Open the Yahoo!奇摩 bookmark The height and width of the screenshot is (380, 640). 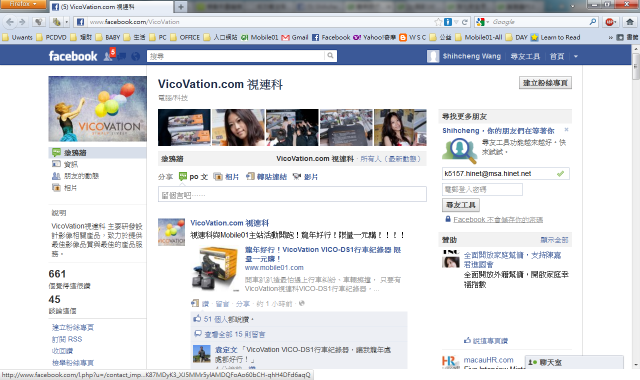tap(374, 38)
